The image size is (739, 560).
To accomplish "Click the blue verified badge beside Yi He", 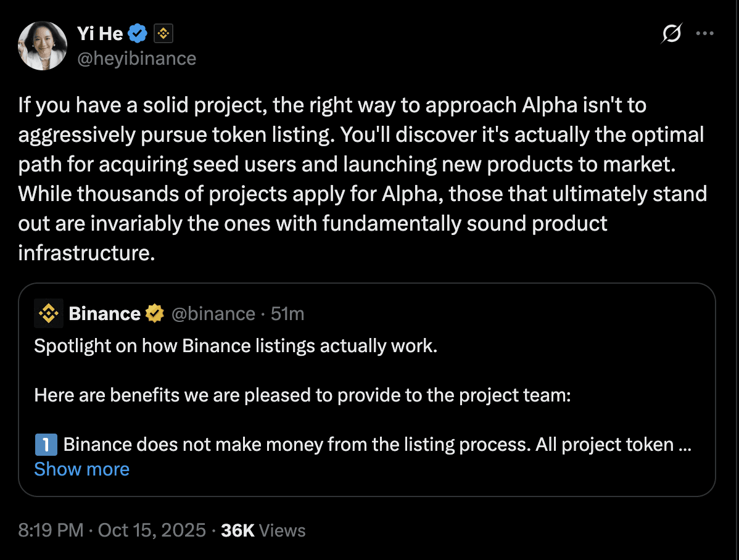I will pyautogui.click(x=138, y=34).
